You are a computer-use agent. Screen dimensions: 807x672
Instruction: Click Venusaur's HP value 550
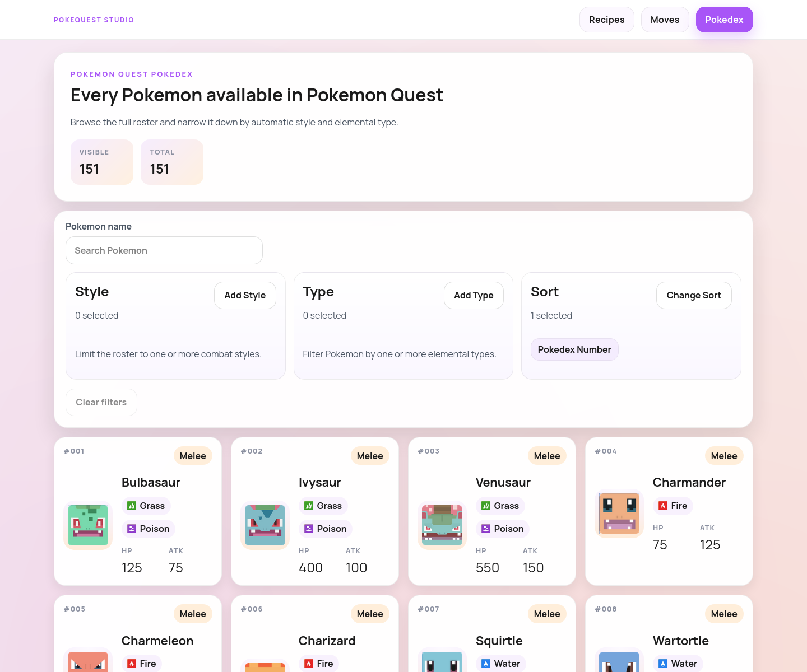point(488,568)
